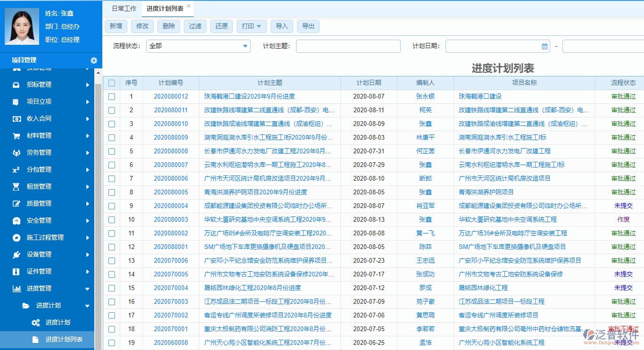This screenshot has height=350, width=644.
Task: Switch to the 日常工作 tab
Action: coord(123,8)
